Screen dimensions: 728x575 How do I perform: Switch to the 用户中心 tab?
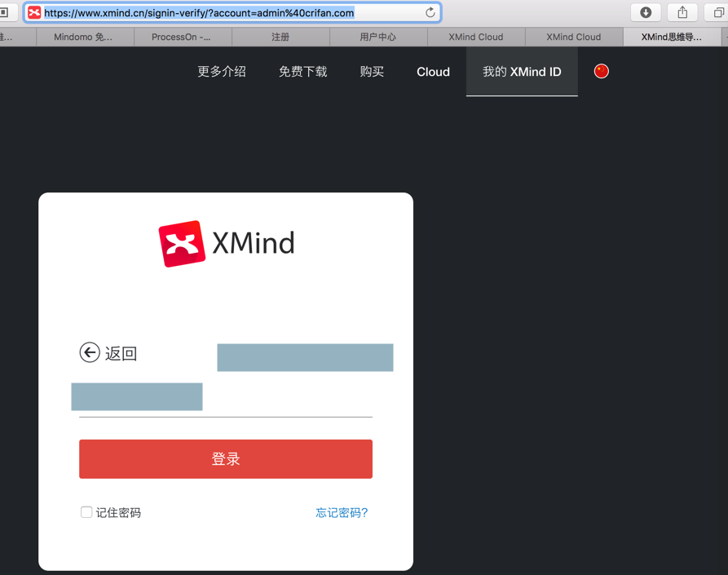click(378, 37)
